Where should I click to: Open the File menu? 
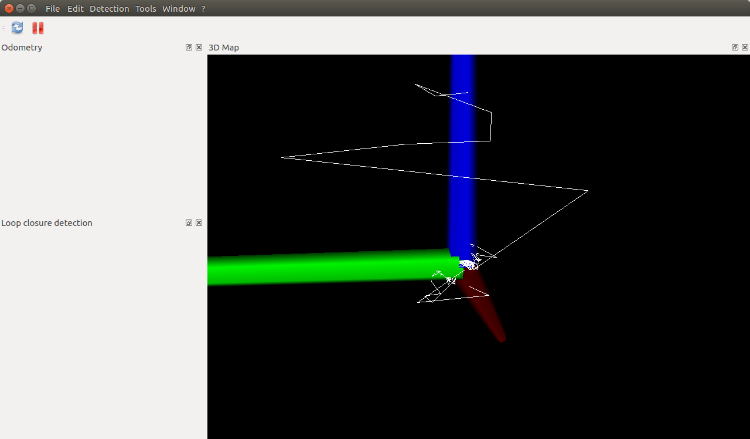[52, 8]
